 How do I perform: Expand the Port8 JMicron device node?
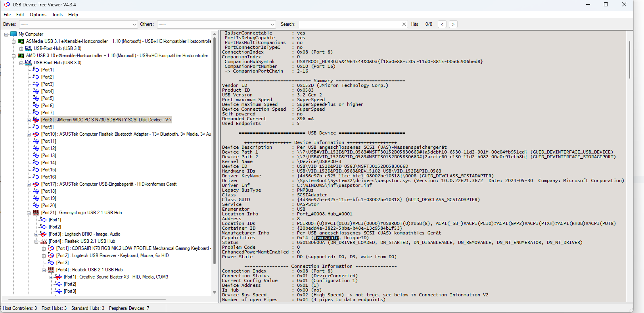click(29, 120)
